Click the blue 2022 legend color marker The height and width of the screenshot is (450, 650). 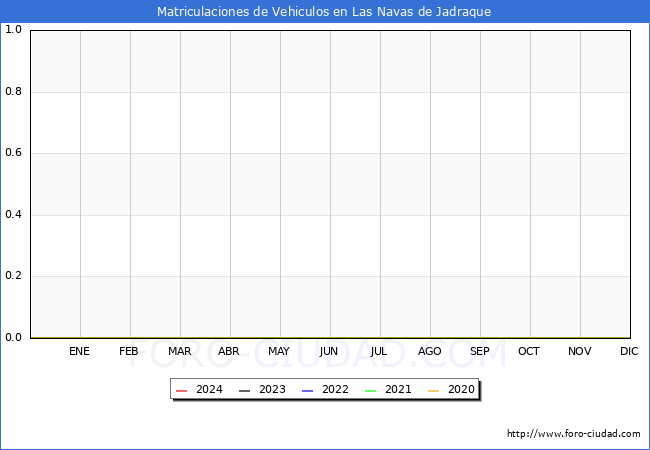308,391
